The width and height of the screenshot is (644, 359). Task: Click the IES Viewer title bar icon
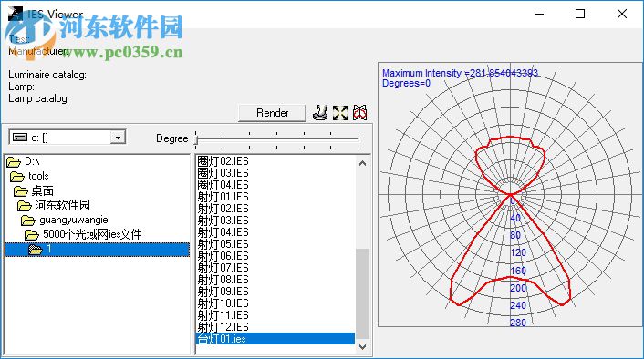click(16, 14)
